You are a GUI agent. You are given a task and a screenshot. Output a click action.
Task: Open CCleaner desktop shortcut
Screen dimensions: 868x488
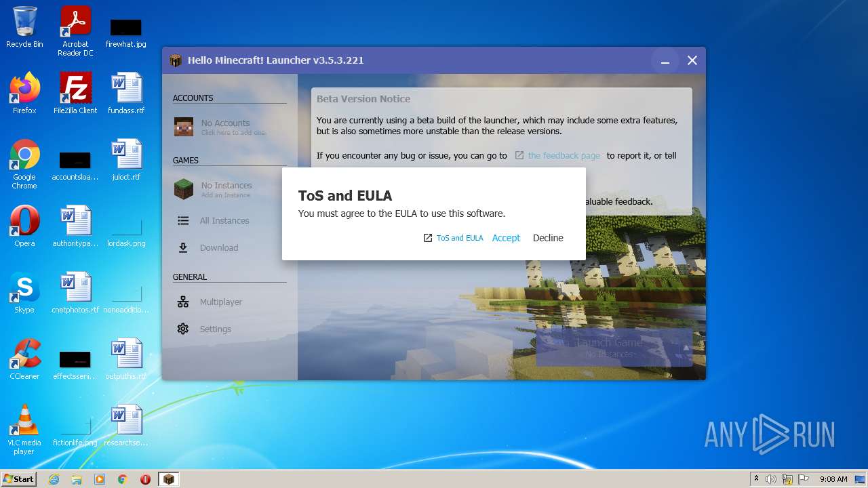pyautogui.click(x=24, y=359)
